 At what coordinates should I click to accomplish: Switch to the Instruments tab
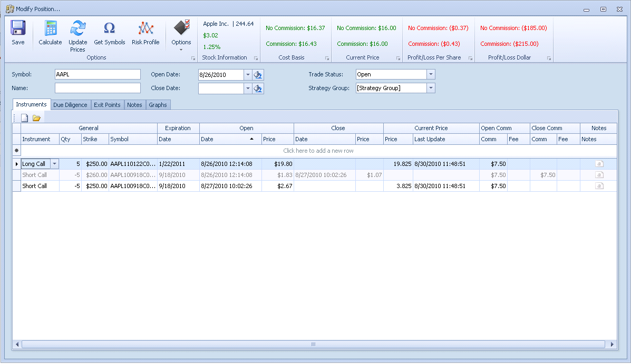point(32,105)
